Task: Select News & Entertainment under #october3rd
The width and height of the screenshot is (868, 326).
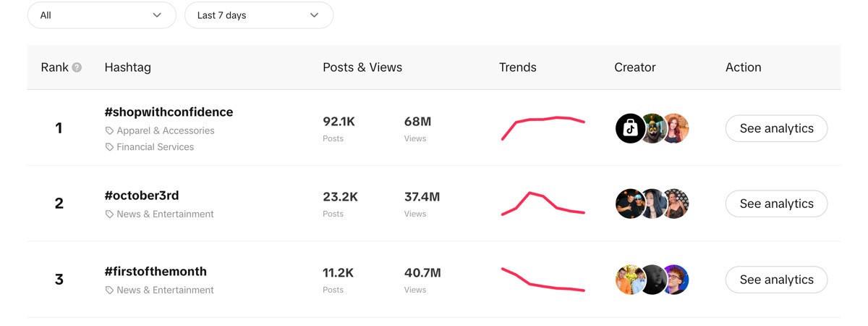Action: tap(165, 214)
